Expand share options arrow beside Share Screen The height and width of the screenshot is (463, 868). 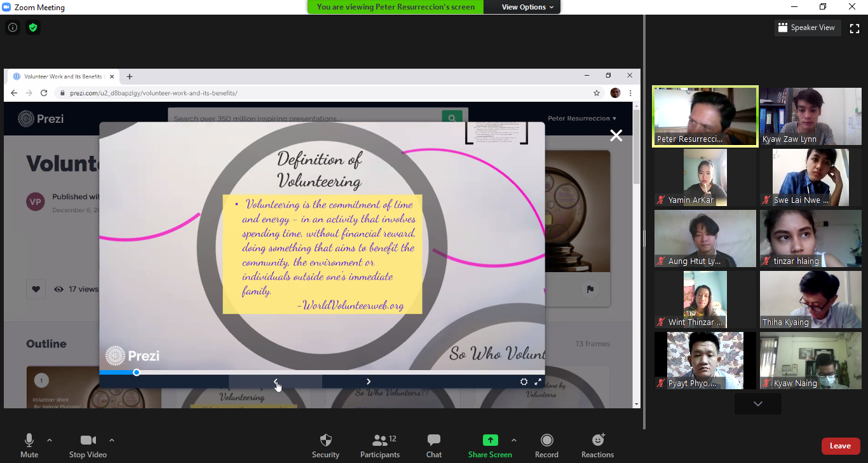click(x=514, y=440)
